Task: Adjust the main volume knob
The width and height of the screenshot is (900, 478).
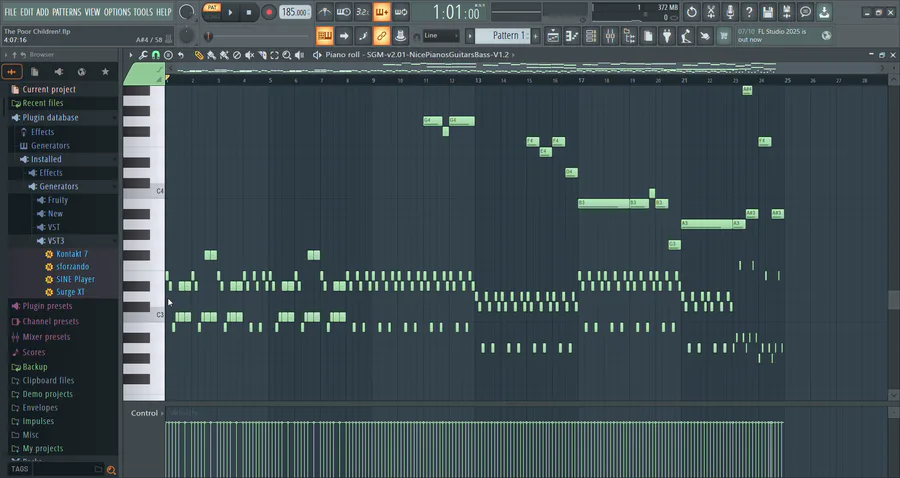Action: [x=187, y=11]
